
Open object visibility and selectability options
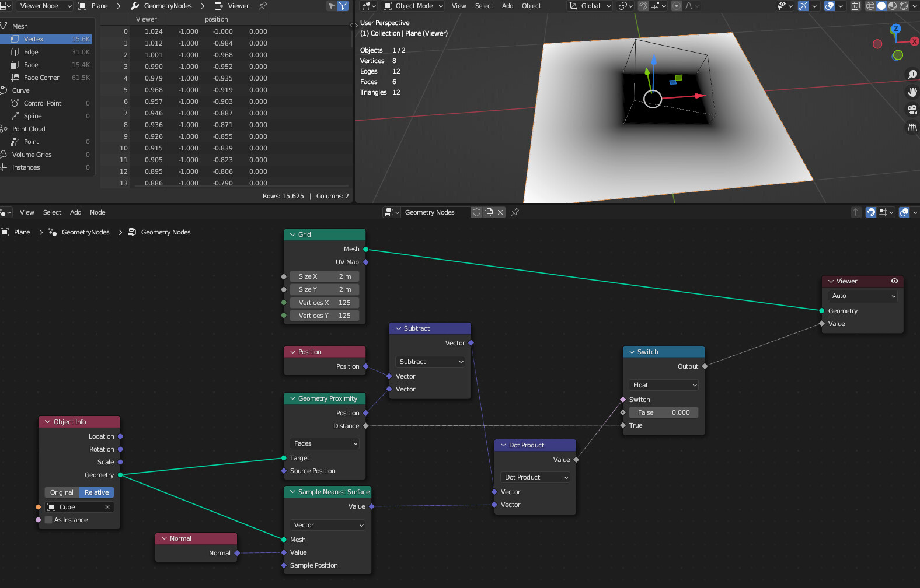[785, 6]
